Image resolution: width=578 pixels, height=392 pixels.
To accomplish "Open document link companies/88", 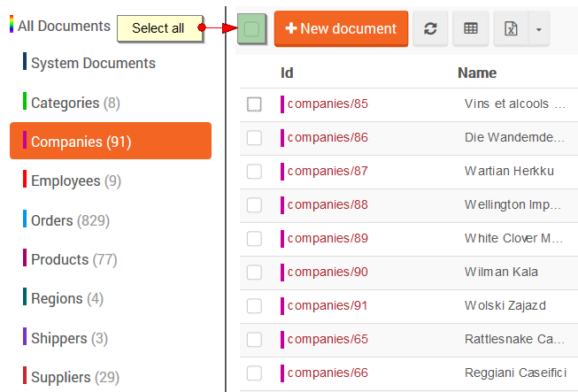I will [328, 204].
